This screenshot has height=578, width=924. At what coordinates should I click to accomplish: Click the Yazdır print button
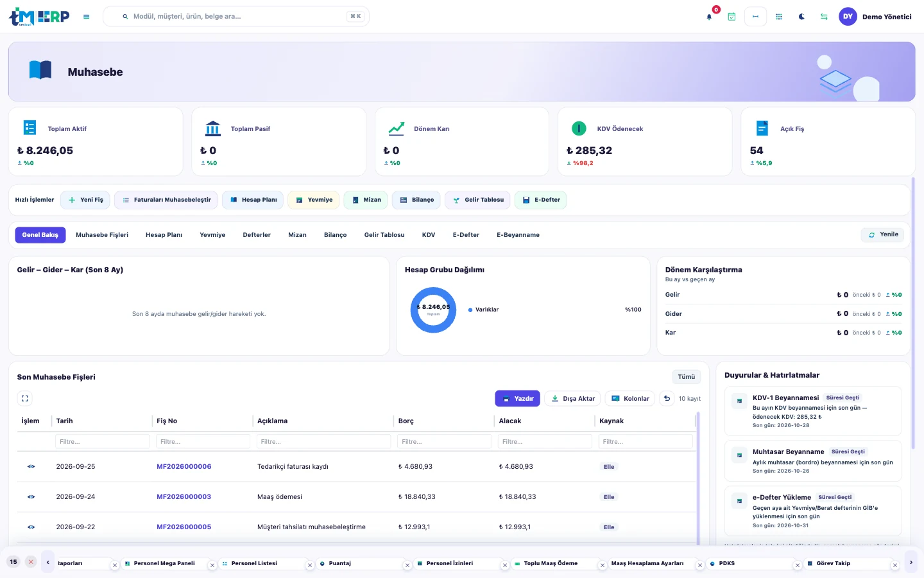coord(518,398)
